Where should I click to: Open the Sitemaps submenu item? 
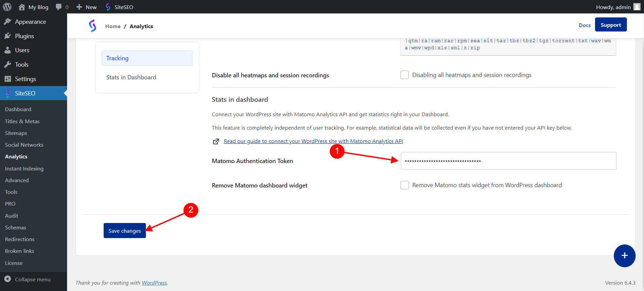(16, 133)
